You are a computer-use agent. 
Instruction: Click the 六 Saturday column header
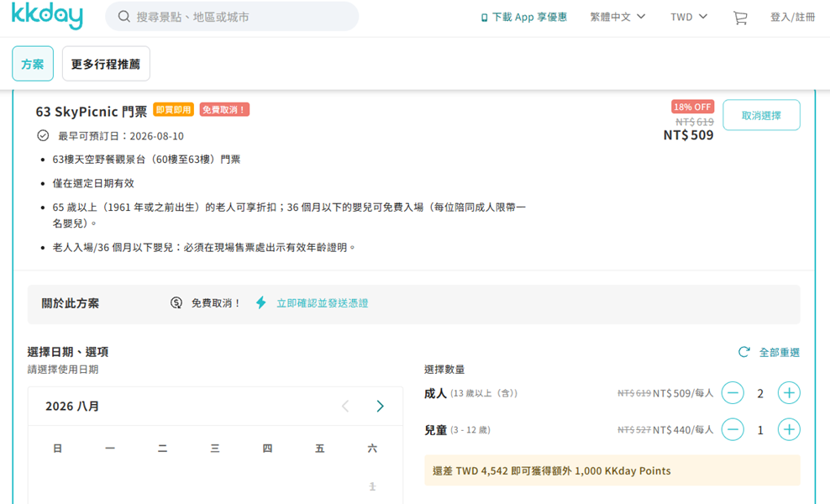(x=372, y=449)
